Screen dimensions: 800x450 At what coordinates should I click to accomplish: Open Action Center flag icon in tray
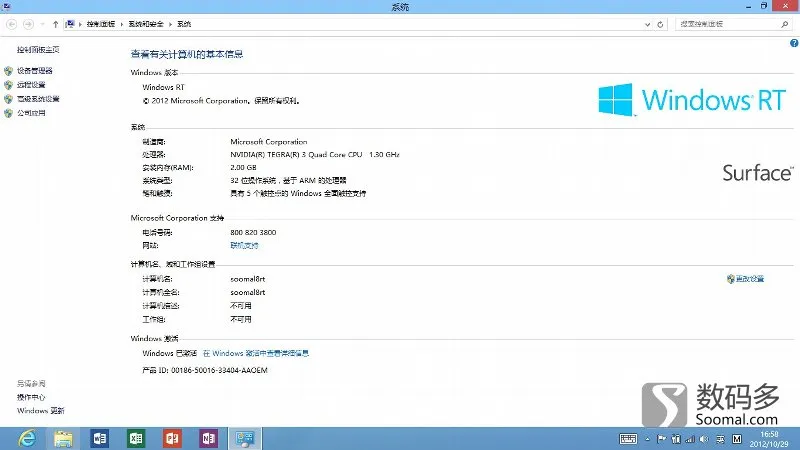click(662, 439)
